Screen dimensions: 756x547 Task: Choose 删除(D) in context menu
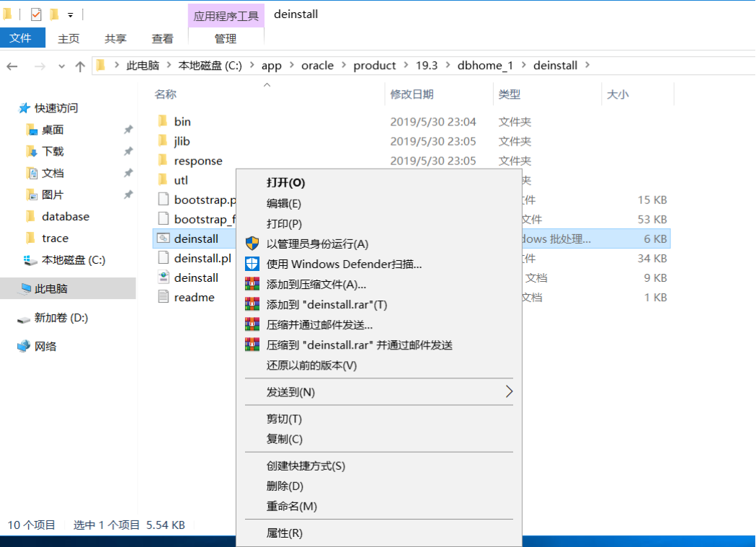click(x=379, y=486)
